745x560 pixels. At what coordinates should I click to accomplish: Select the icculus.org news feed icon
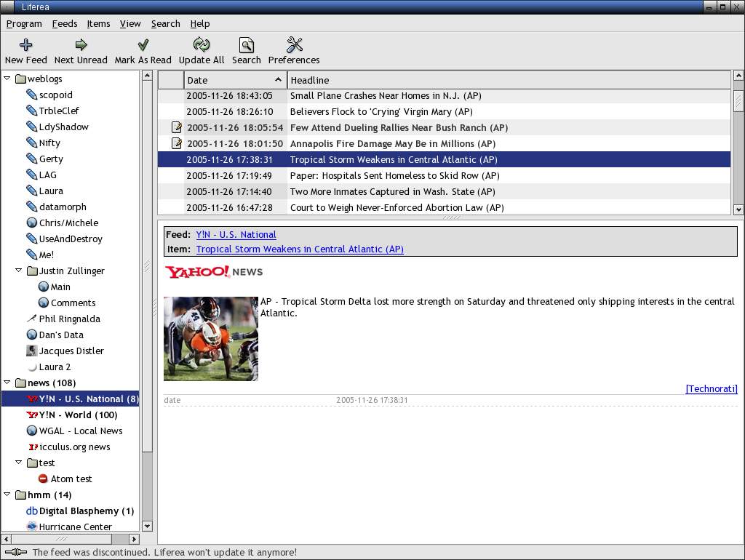pyautogui.click(x=33, y=447)
